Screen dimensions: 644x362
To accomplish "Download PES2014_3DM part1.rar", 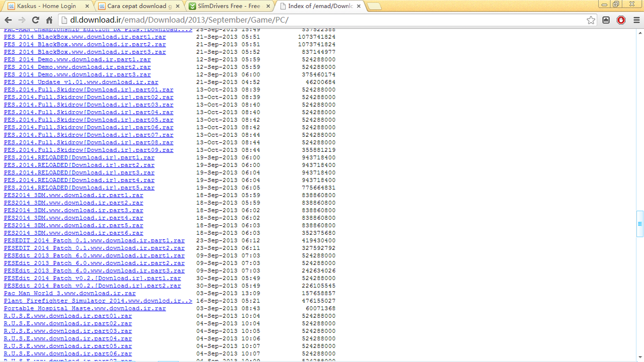I will click(73, 195).
